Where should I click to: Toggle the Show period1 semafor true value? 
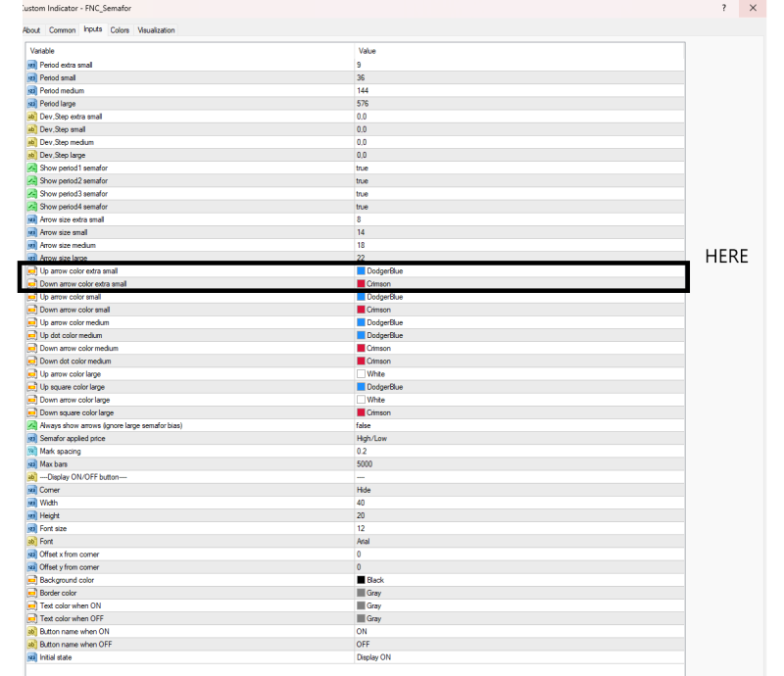[x=362, y=168]
